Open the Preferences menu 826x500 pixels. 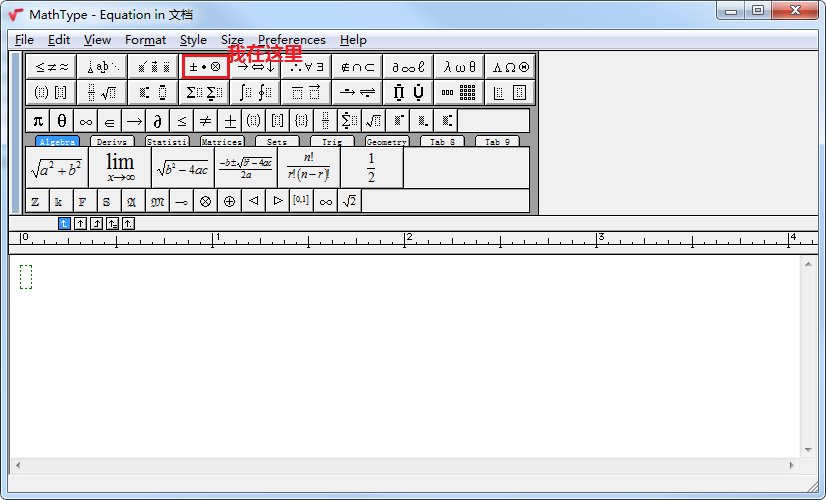(291, 40)
